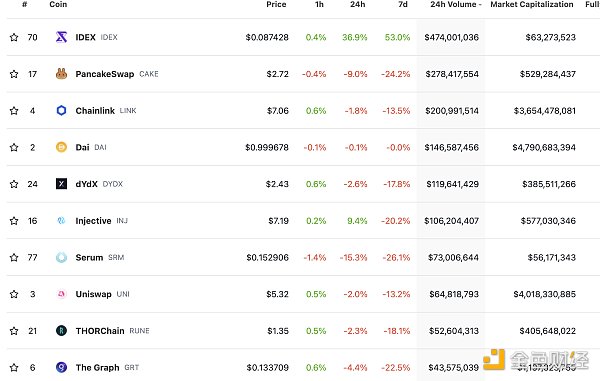Click the IDEX coin logo icon
Viewport: 600px width, 381px height.
[61, 37]
